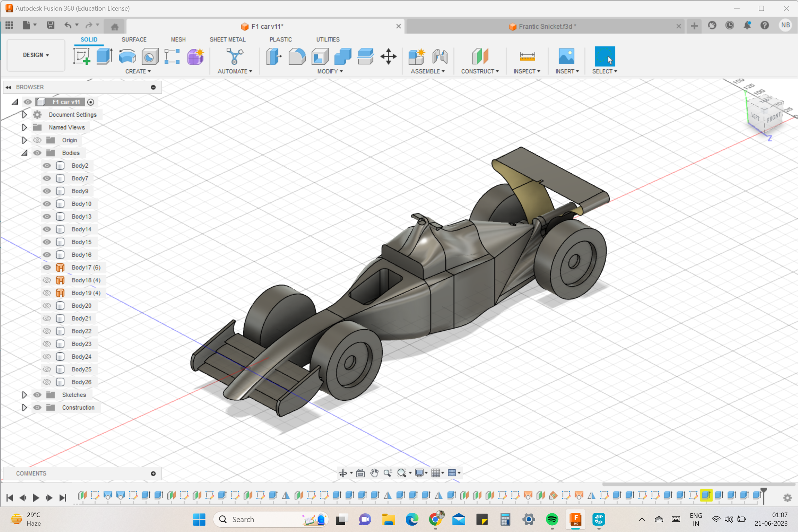Viewport: 798px width, 532px height.
Task: Open the Create dropdown menu
Action: tap(138, 71)
